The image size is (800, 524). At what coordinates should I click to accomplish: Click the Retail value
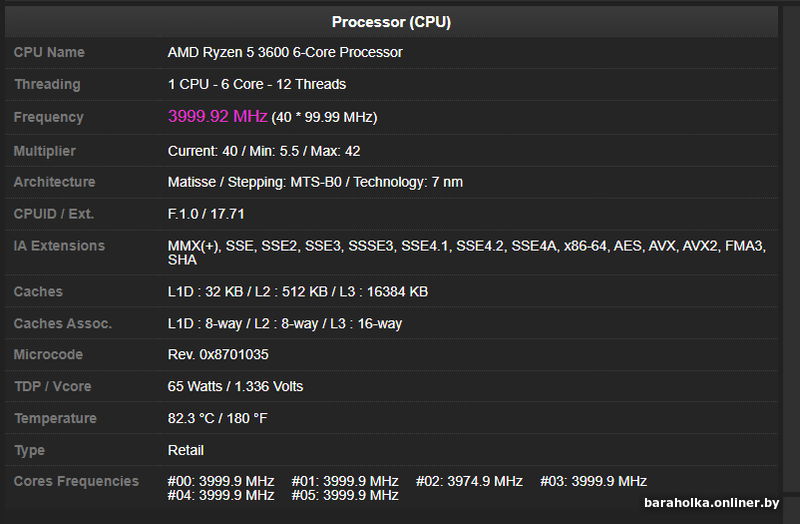tap(186, 450)
